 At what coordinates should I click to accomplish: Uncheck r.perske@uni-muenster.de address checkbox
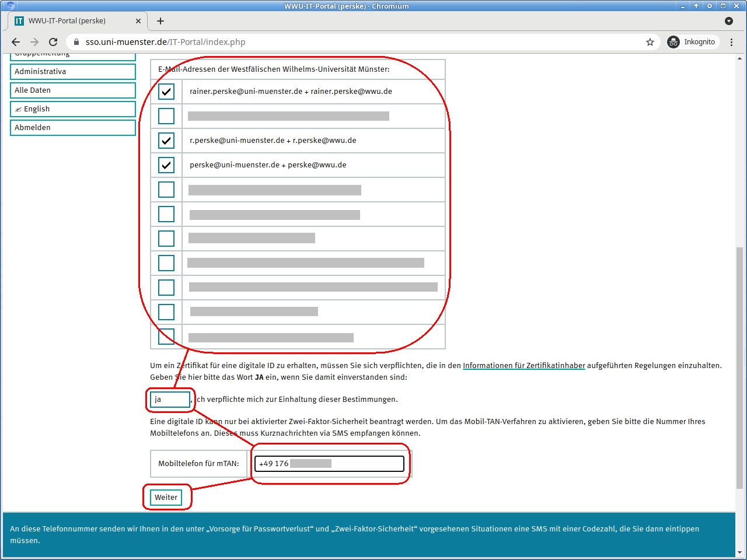pyautogui.click(x=166, y=141)
